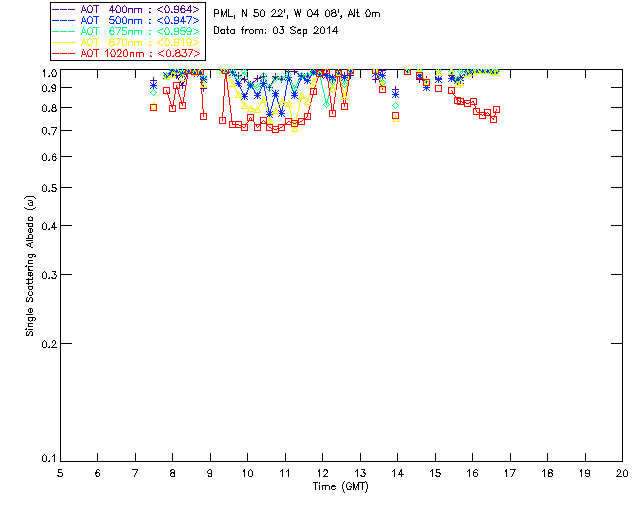Click the 10 x-axis hour label

pyautogui.click(x=247, y=473)
